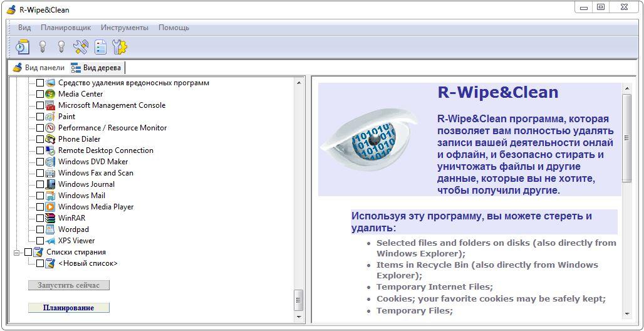
Task: Click the WinRAR books icon
Action: coord(50,218)
